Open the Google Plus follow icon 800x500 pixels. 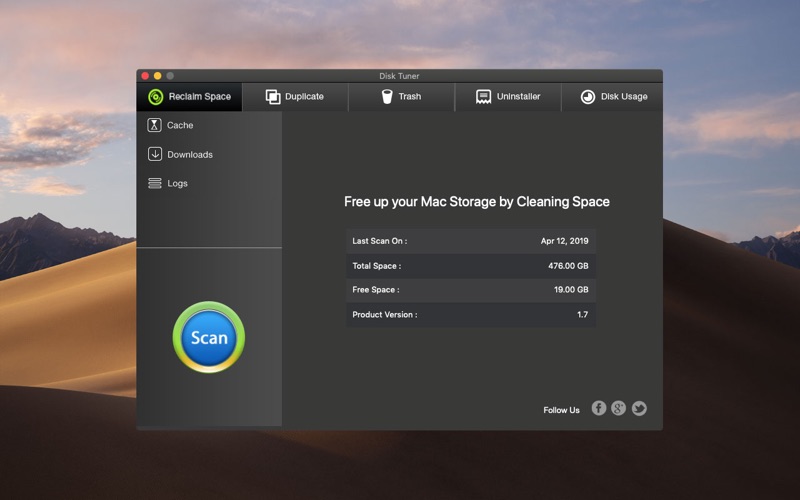coord(618,408)
